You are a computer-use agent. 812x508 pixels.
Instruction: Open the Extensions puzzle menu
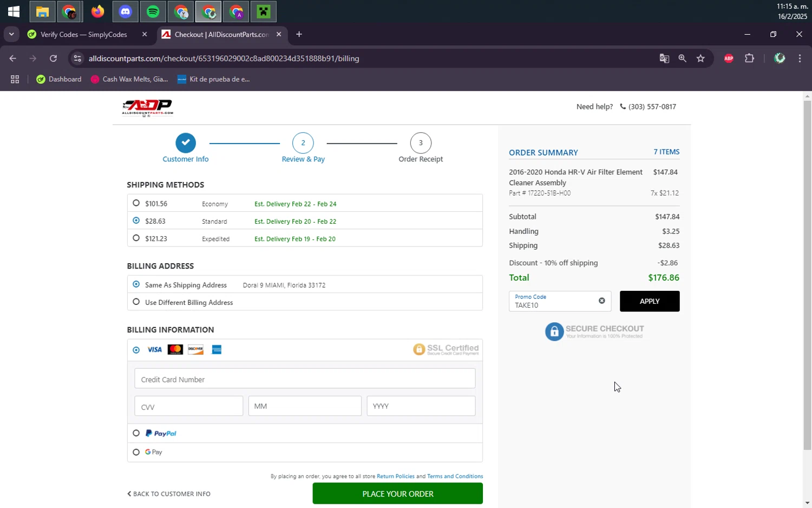749,58
